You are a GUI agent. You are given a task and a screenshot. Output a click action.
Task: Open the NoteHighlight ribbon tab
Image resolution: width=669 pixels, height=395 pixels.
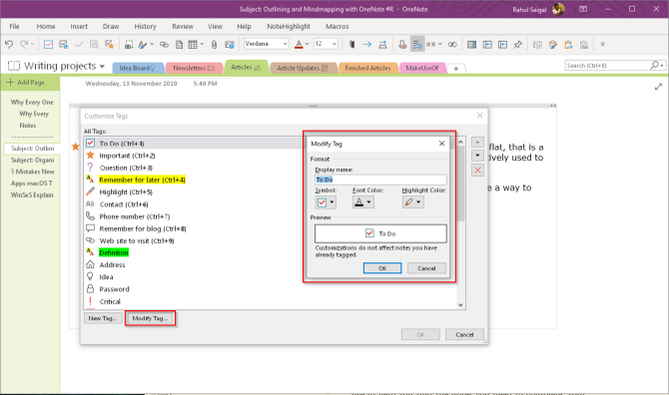click(x=288, y=26)
